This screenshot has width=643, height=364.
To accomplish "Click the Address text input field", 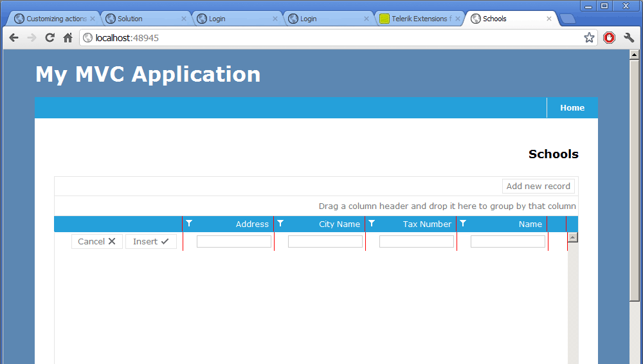I will coord(234,241).
